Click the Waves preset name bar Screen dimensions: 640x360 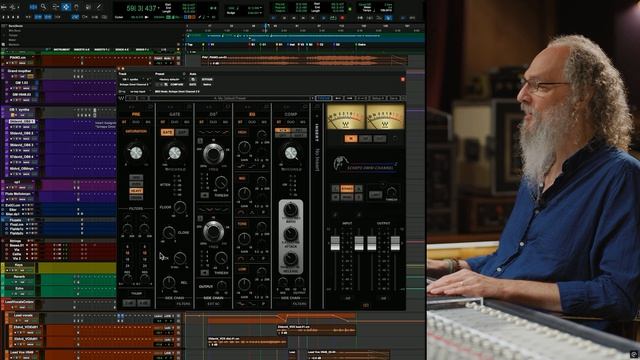click(x=230, y=98)
